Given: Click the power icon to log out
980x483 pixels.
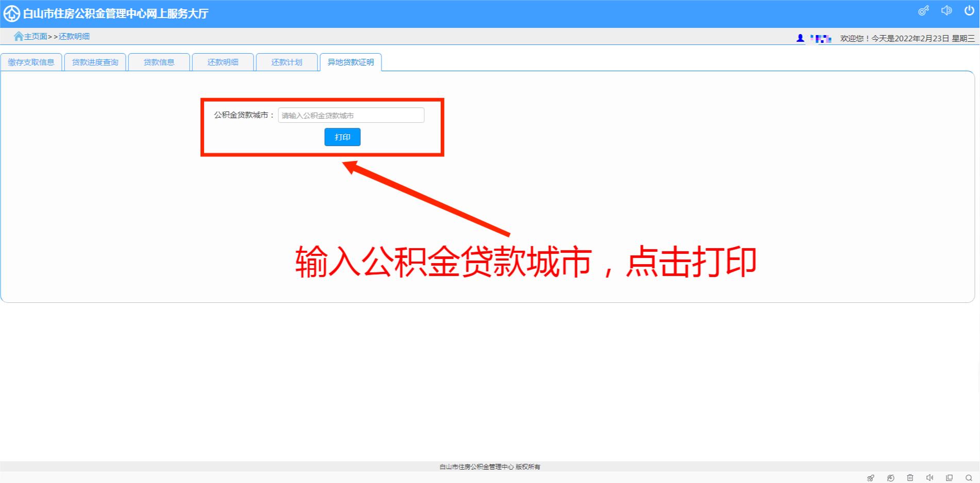Looking at the screenshot, I should (x=969, y=11).
